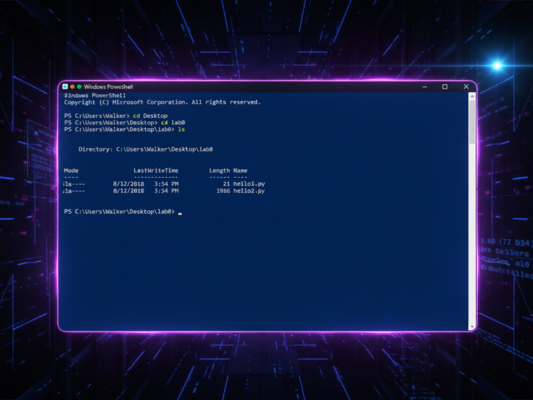
Task: Click the vertical scrollbar thumb
Action: pos(472,122)
